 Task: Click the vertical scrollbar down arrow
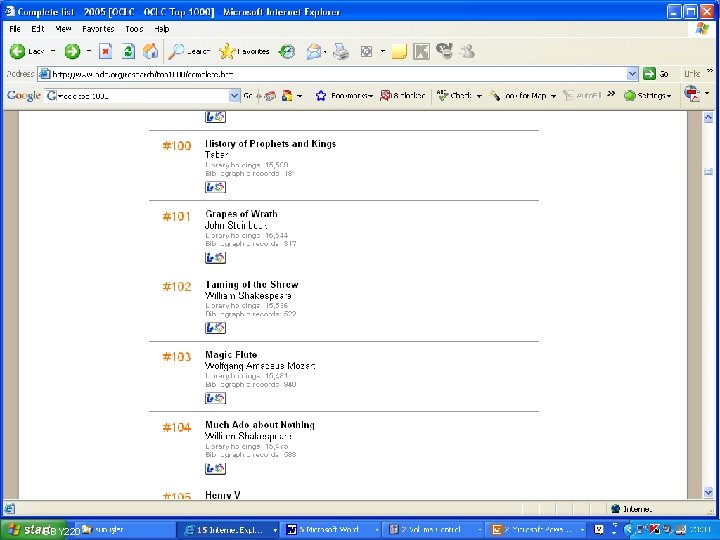pos(708,493)
